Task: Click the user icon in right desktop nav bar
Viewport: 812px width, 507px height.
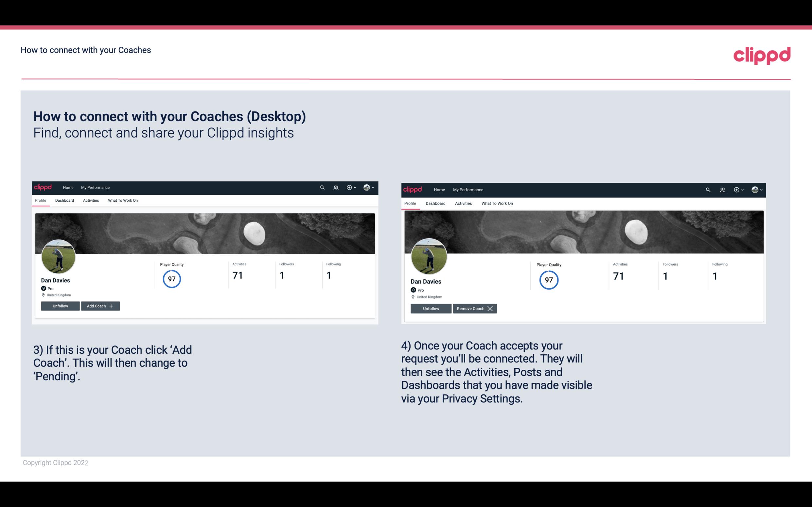Action: pos(722,190)
